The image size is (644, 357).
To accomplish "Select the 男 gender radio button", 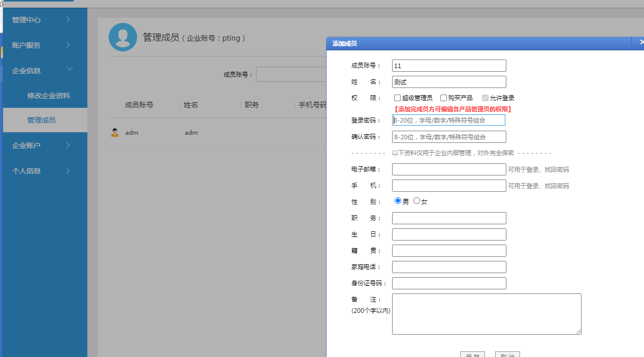I will point(398,201).
